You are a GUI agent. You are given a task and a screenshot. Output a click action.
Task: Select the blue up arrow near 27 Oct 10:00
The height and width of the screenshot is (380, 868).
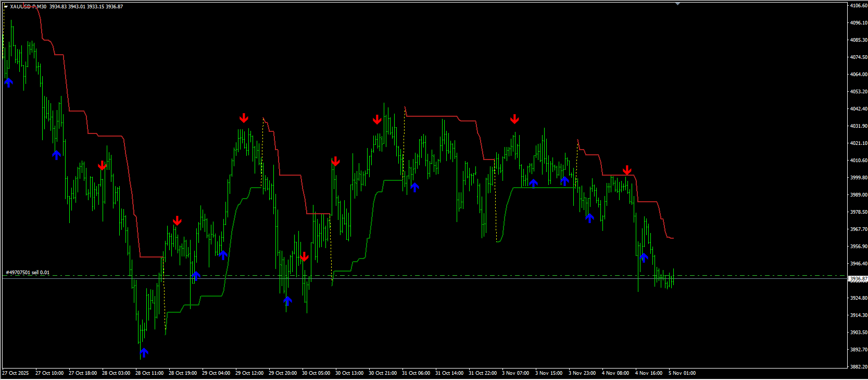coord(57,155)
